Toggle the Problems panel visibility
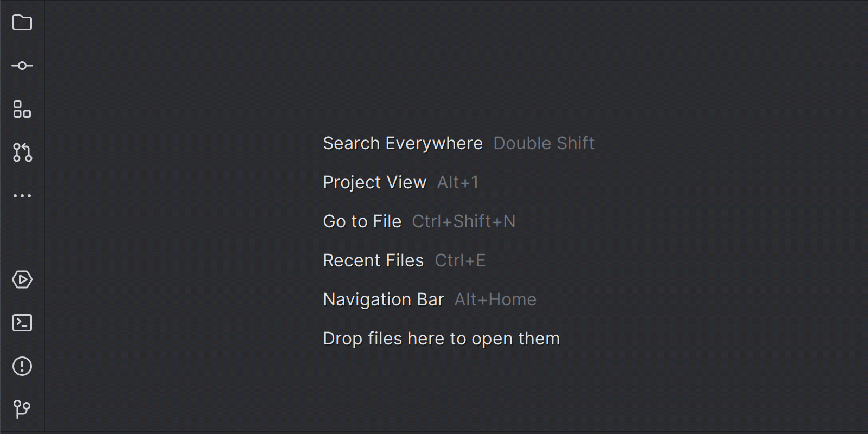868x434 pixels. click(22, 366)
